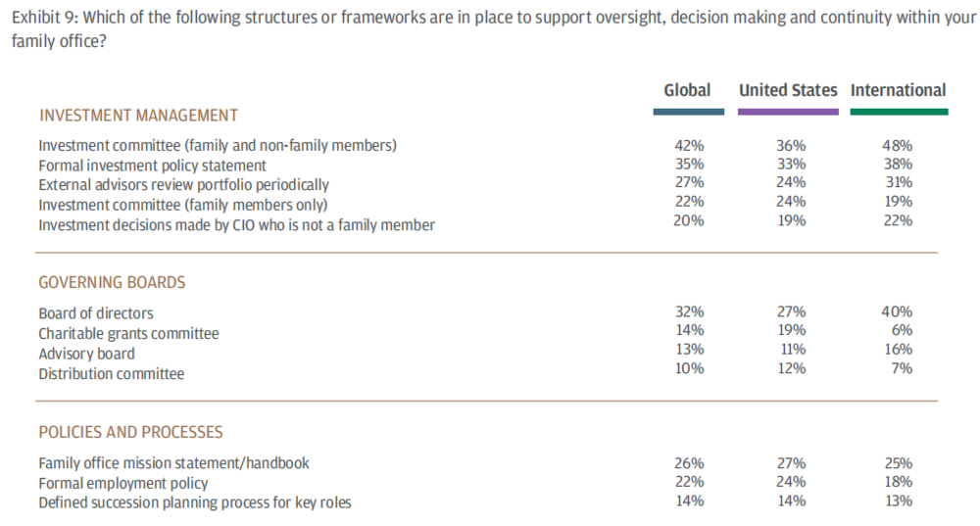Click the Charitable grants committee row label
The width and height of the screenshot is (980, 526).
tap(128, 333)
